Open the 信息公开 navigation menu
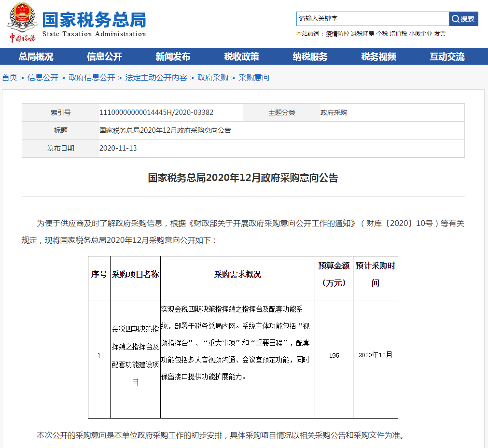 pyautogui.click(x=104, y=56)
